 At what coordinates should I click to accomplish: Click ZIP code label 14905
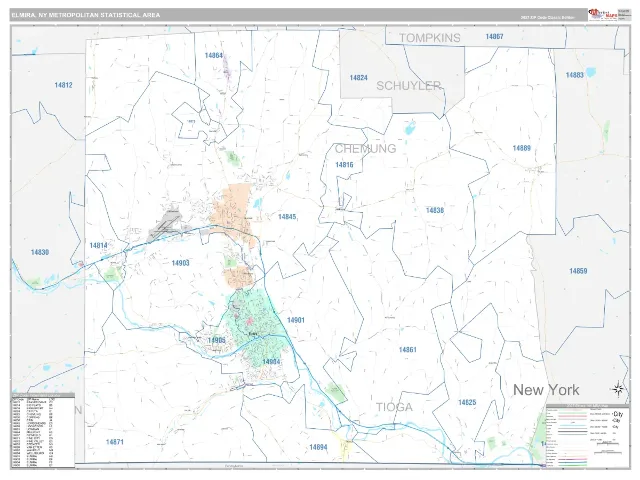pyautogui.click(x=216, y=340)
